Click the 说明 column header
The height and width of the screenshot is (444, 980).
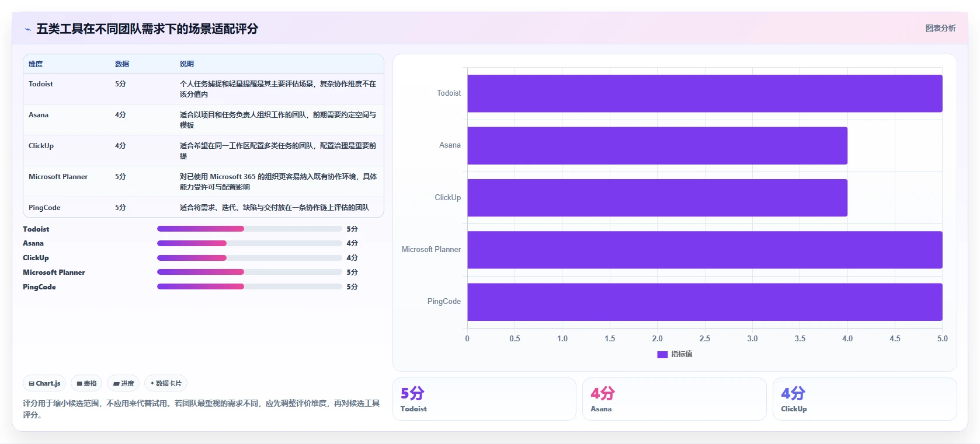pos(187,64)
